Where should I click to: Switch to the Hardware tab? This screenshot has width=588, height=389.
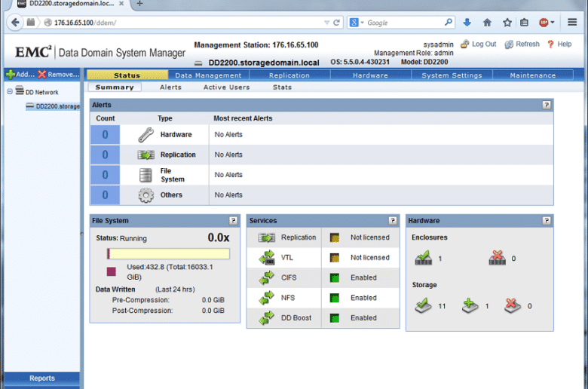click(370, 75)
